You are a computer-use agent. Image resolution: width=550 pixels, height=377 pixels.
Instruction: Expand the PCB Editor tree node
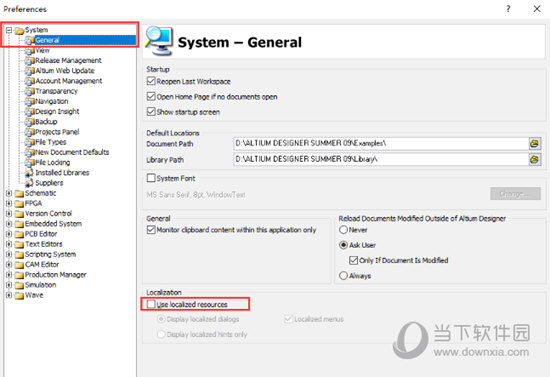tap(9, 234)
